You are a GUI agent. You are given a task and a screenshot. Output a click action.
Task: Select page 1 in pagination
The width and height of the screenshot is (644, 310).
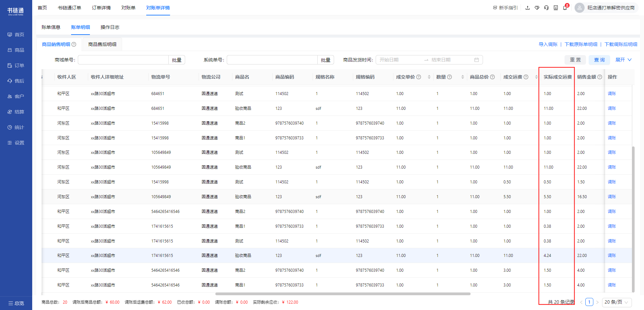click(x=589, y=302)
